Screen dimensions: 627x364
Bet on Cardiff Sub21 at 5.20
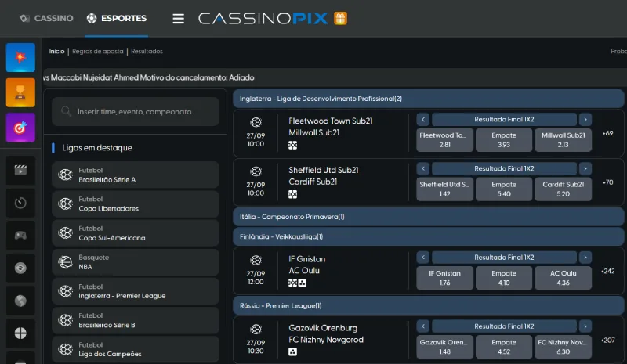point(563,189)
